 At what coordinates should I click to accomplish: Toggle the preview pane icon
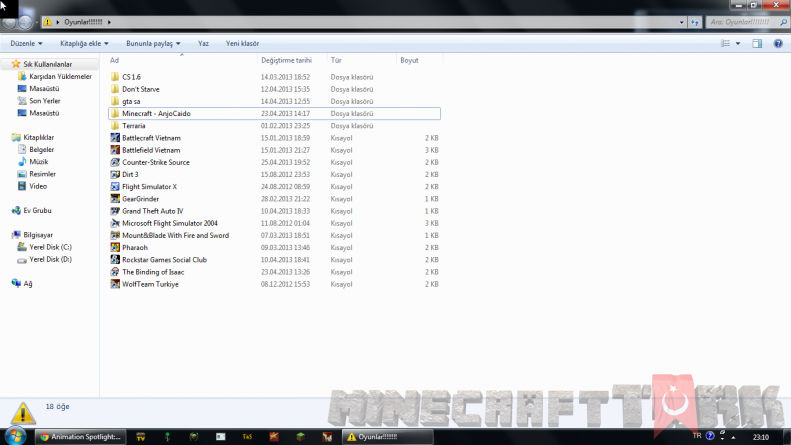tap(757, 43)
